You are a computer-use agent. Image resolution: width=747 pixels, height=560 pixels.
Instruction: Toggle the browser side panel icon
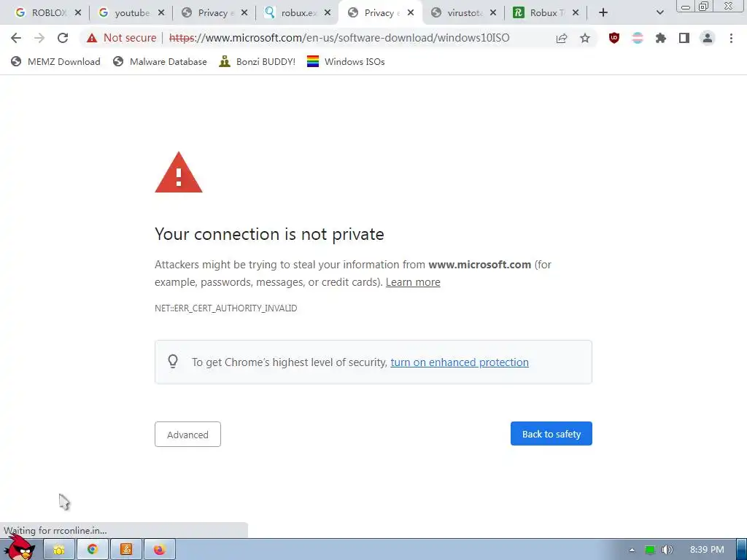click(x=684, y=38)
